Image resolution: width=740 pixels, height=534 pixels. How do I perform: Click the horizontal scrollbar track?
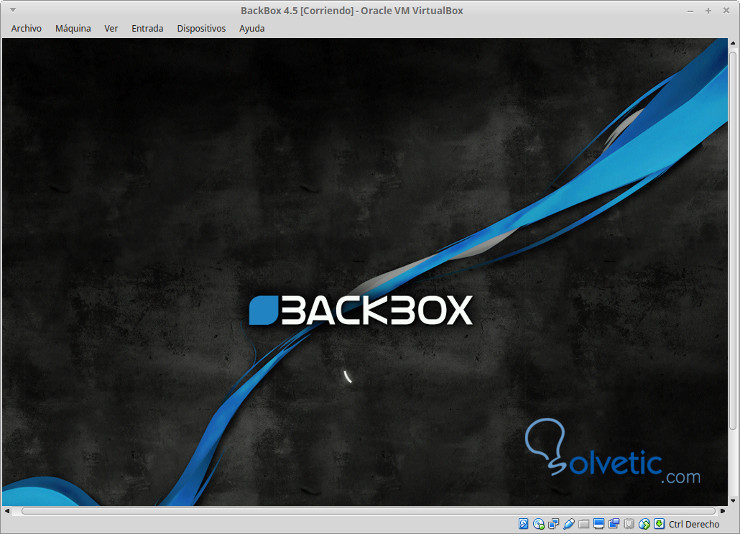click(x=368, y=511)
